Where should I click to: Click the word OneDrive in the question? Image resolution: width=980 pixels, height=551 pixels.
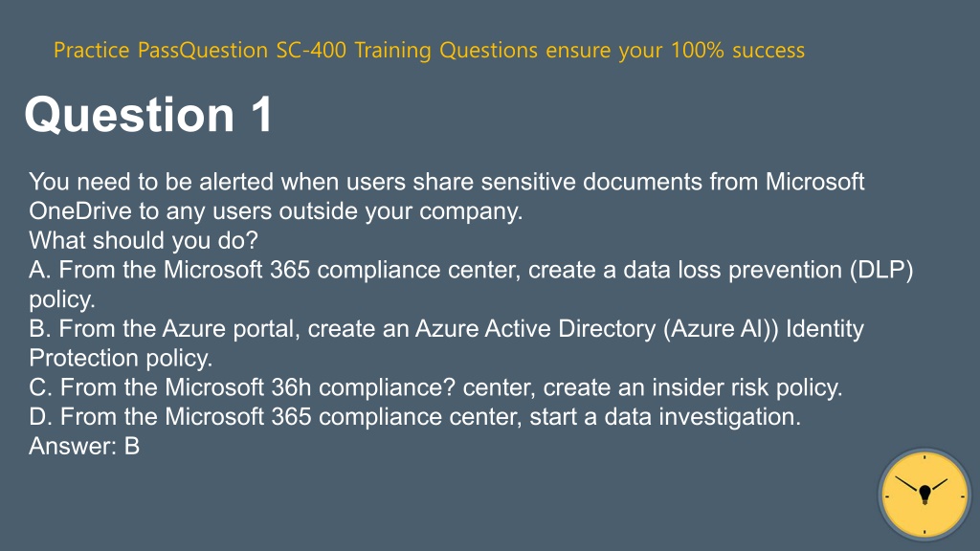pyautogui.click(x=80, y=211)
